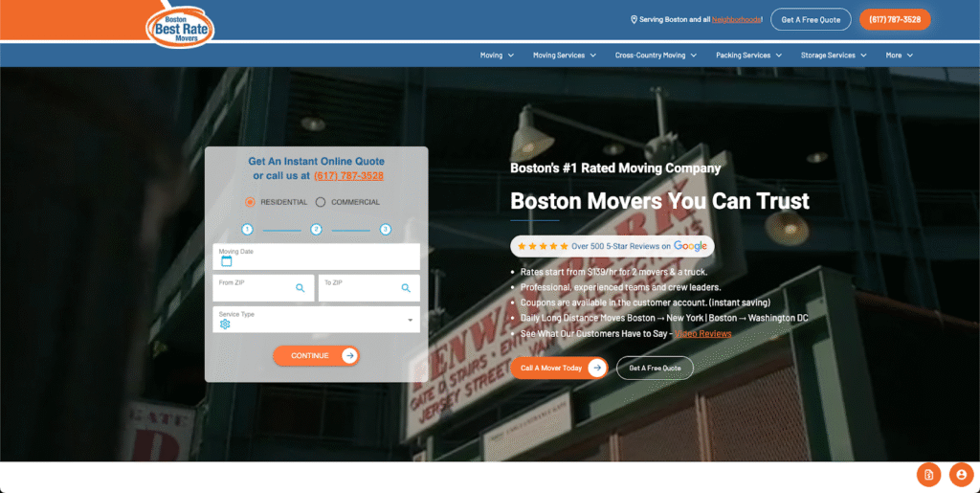Expand the Cross-Country Moving menu
The image size is (980, 493).
[656, 56]
